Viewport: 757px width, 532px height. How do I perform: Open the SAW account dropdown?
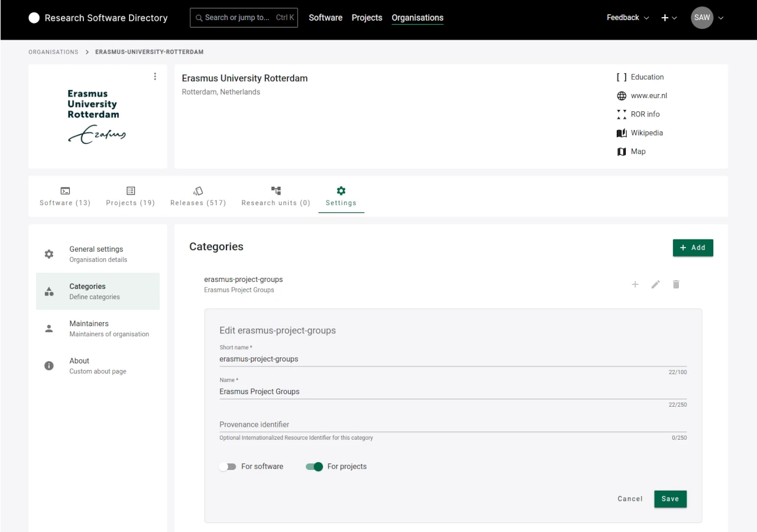(707, 17)
